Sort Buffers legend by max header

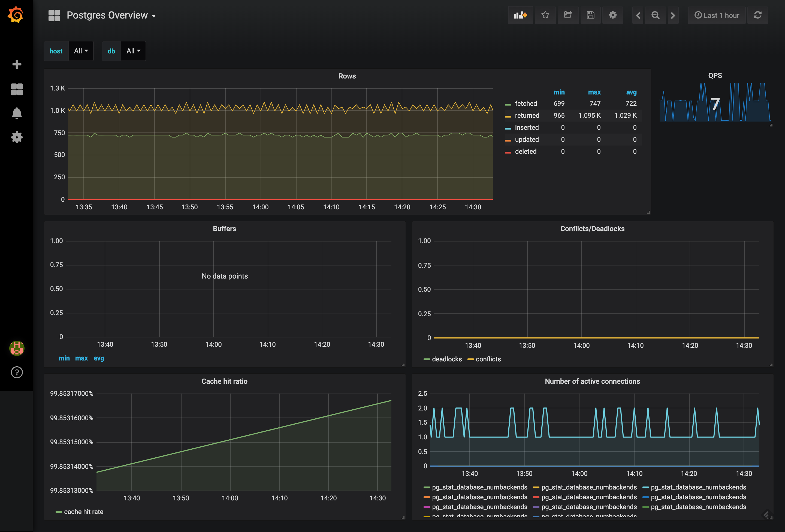81,358
